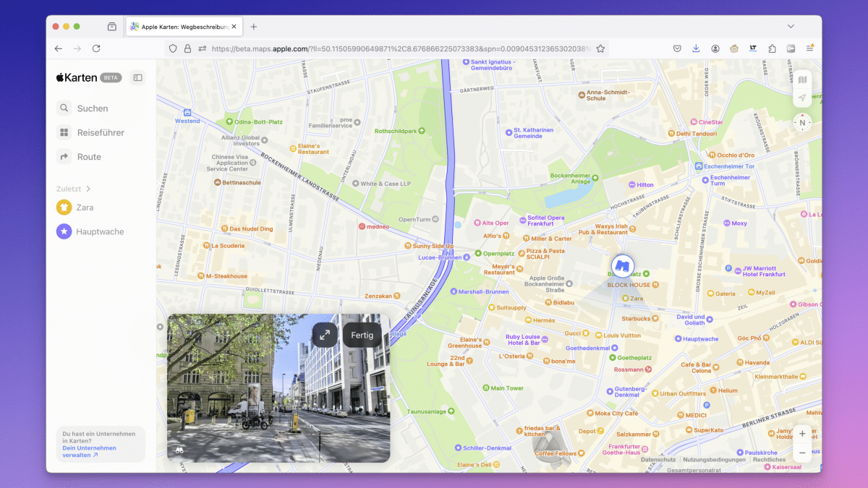Click the browser back arrow

(59, 48)
